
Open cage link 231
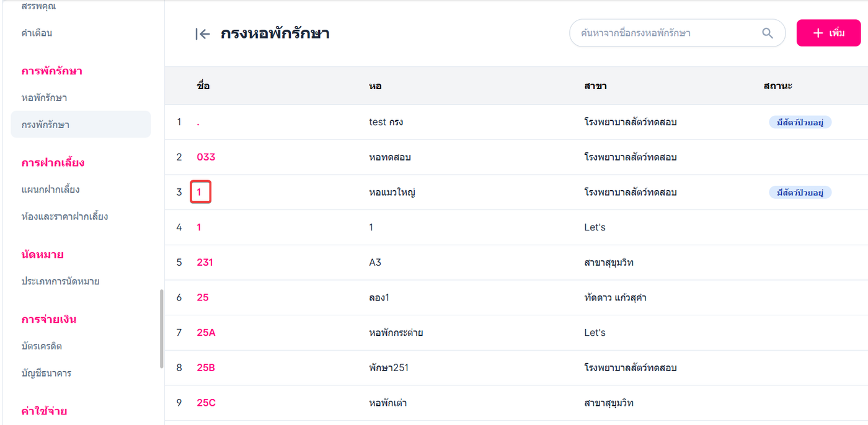205,263
